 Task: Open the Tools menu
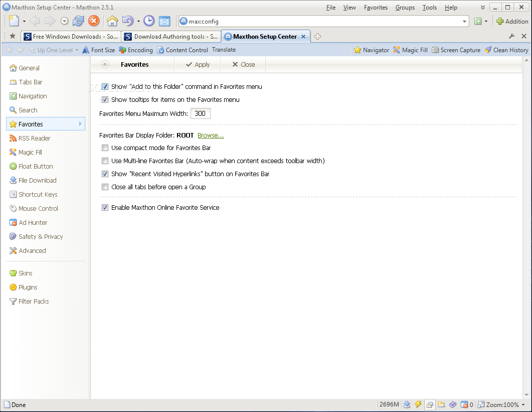tap(429, 8)
